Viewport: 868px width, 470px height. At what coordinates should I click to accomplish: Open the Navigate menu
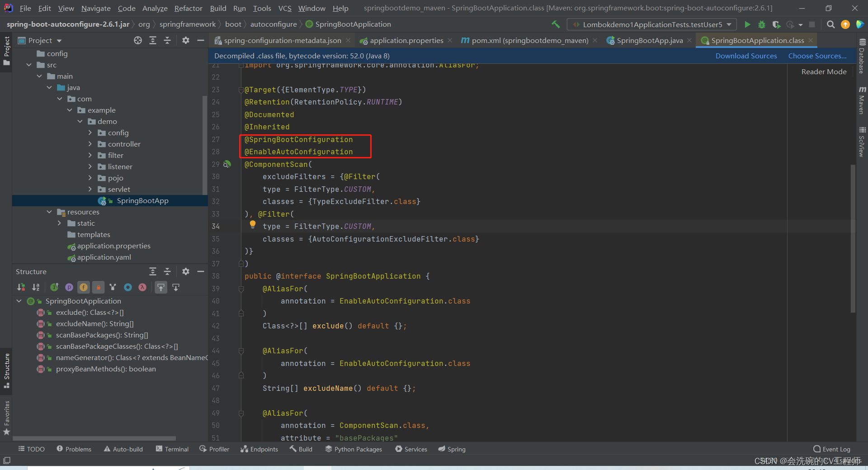96,8
